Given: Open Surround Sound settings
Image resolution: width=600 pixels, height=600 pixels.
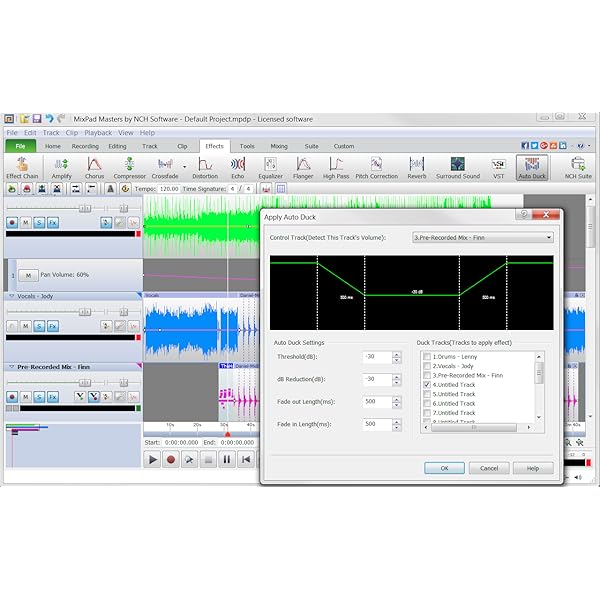Looking at the screenshot, I should (x=458, y=168).
